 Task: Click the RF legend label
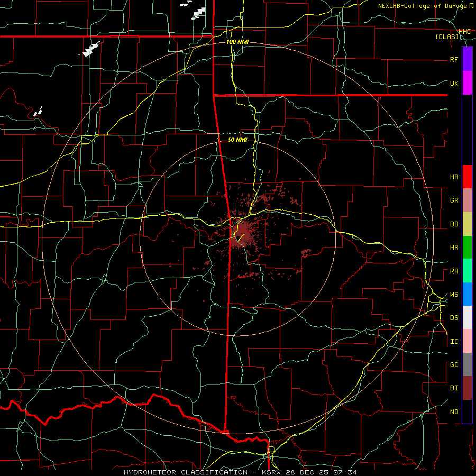[454, 59]
